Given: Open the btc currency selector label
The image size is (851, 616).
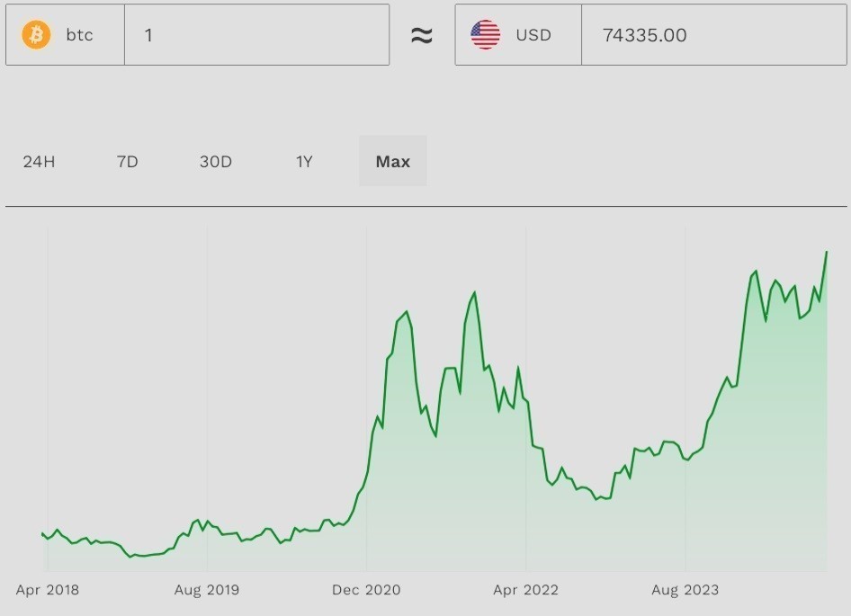Looking at the screenshot, I should [x=79, y=35].
